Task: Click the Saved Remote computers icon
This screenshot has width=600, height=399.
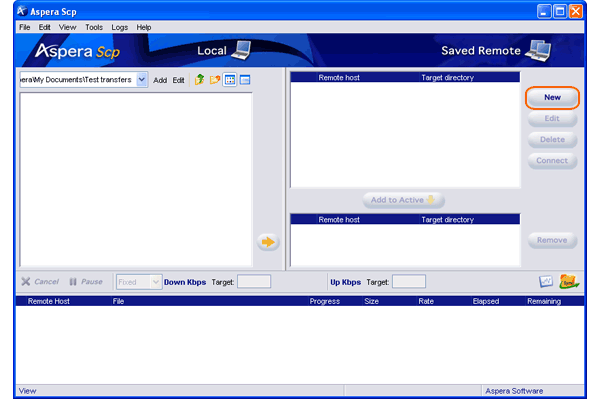Action: click(x=538, y=50)
